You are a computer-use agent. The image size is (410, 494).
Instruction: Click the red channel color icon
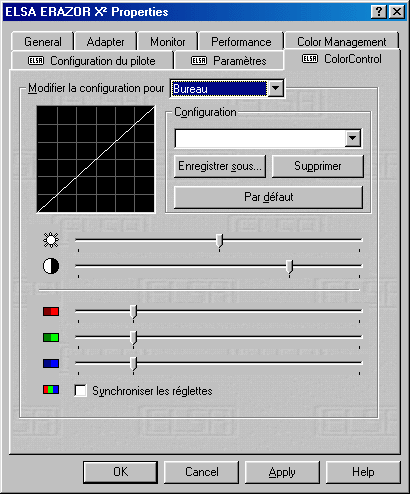pyautogui.click(x=51, y=311)
